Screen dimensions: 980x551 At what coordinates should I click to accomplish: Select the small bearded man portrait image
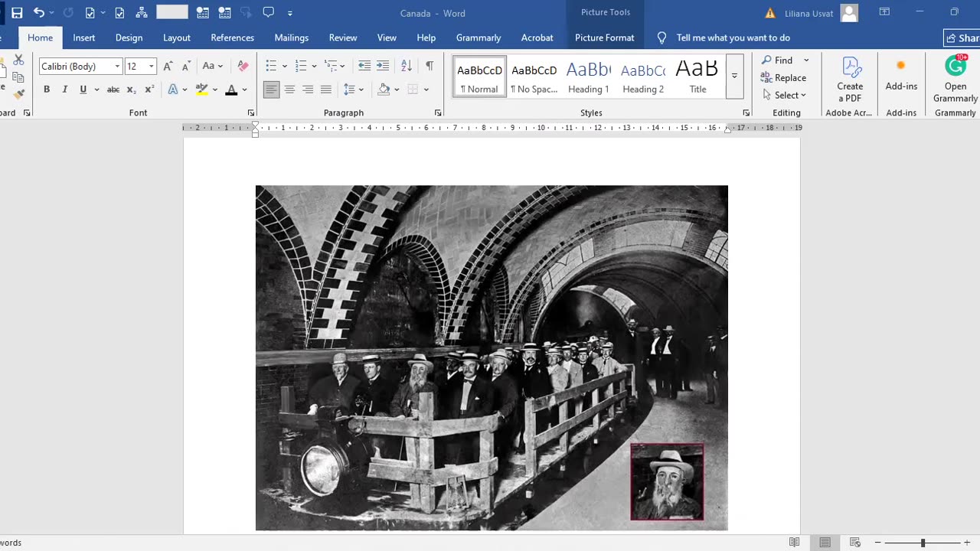click(667, 482)
